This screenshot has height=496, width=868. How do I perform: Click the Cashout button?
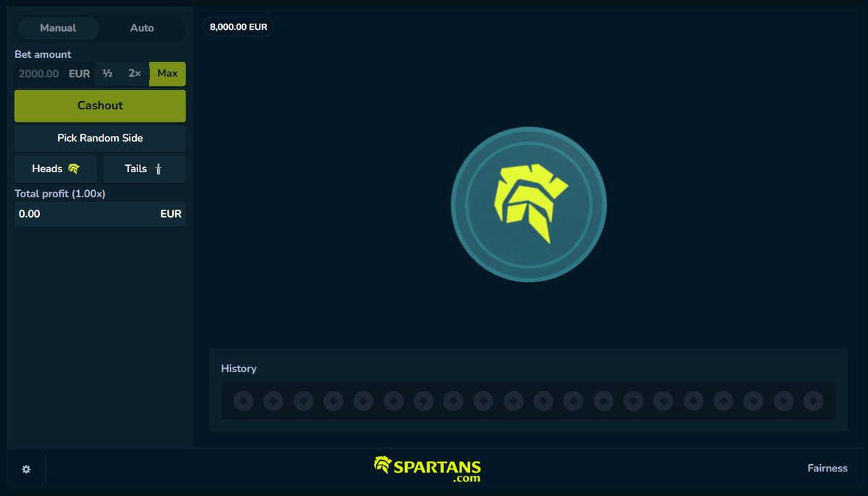click(x=100, y=106)
